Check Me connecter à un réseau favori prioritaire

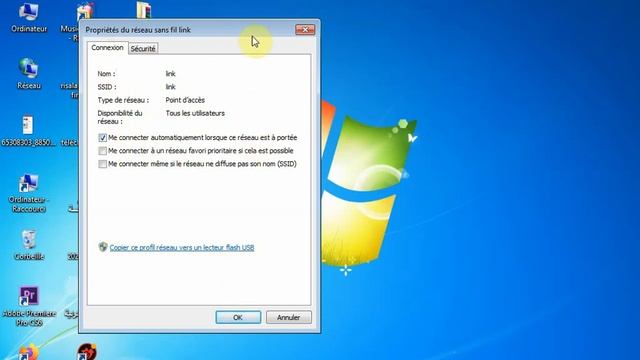pos(102,151)
